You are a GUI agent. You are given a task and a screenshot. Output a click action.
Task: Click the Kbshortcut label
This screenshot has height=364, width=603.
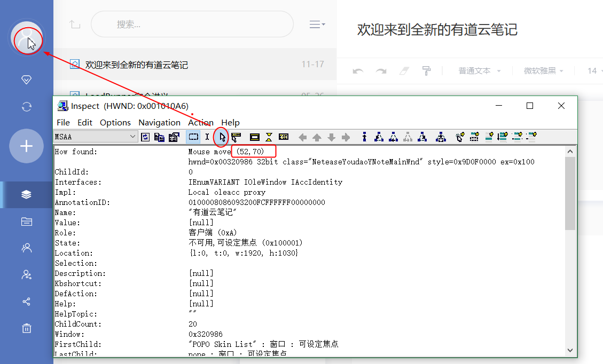(x=78, y=283)
